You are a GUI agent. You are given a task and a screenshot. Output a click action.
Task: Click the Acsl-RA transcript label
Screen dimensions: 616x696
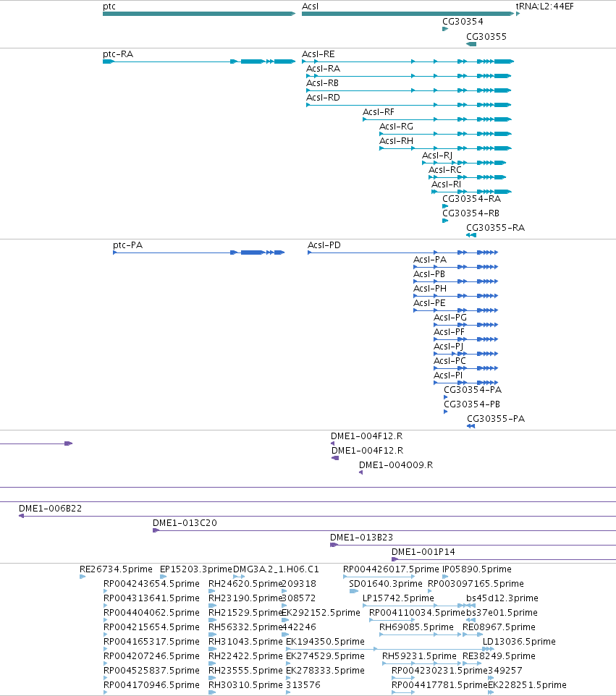[324, 69]
